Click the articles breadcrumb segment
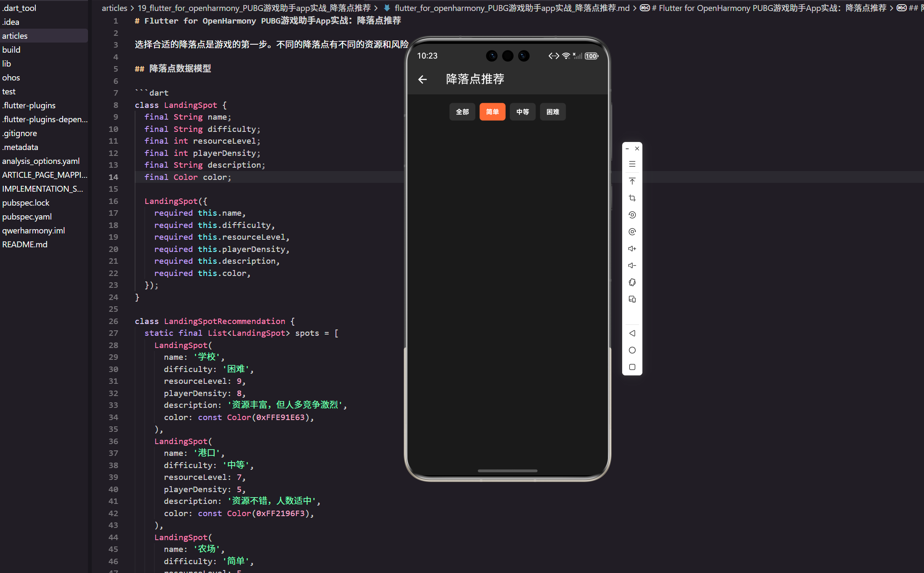Screen dimensions: 924x573 coord(114,8)
